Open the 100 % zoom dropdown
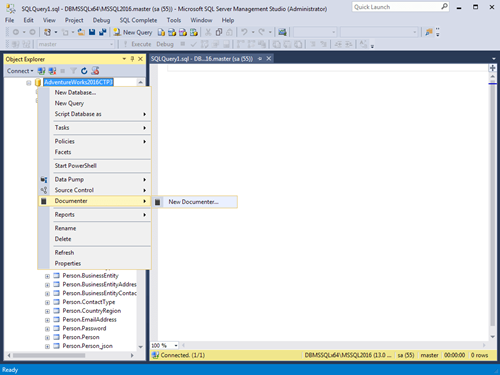This screenshot has height=375, width=500. (x=176, y=345)
